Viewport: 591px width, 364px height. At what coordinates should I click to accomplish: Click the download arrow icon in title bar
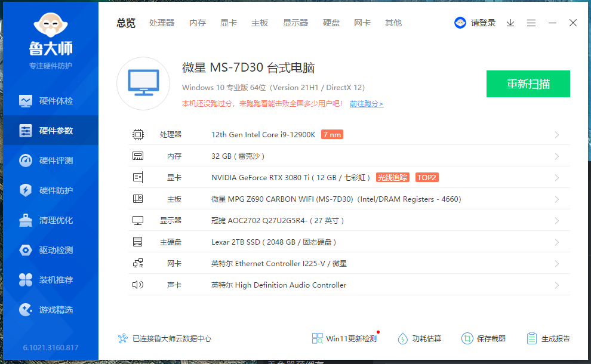point(510,23)
